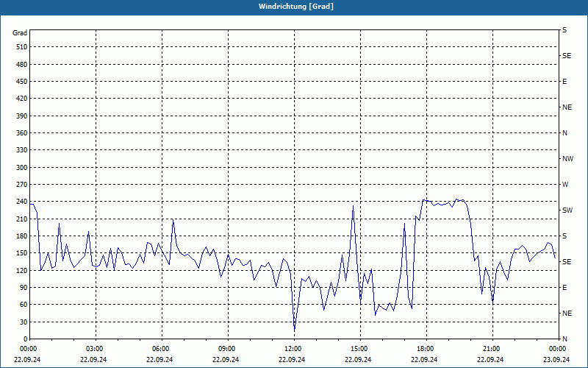Click the "Windrichtung [Grad]" chart title
Viewport: 588px width, 368px height.
click(296, 7)
